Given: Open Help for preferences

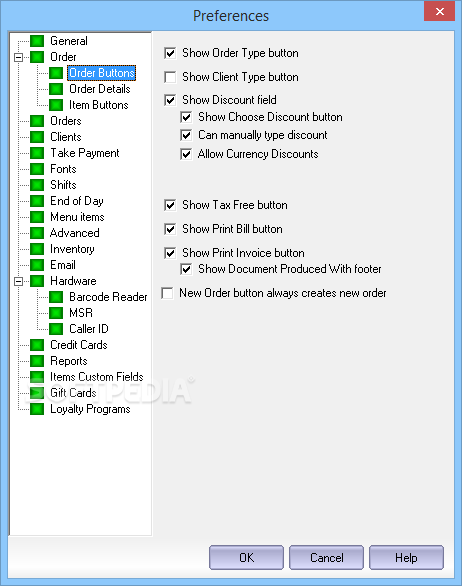Looking at the screenshot, I should tap(406, 558).
